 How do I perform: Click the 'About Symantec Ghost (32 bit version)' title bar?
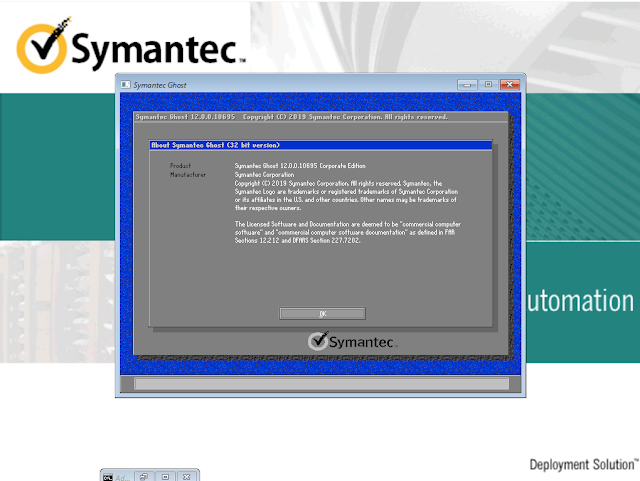pos(320,145)
